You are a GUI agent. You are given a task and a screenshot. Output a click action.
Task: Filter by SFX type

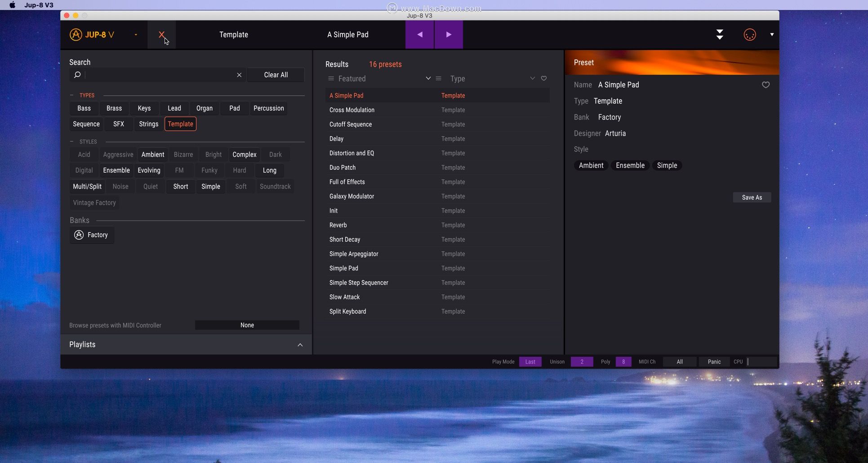point(119,124)
